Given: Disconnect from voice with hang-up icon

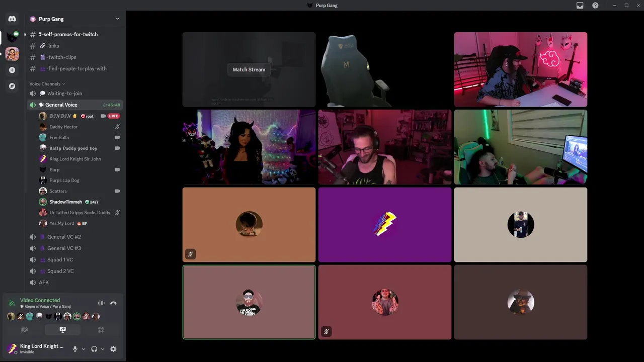Looking at the screenshot, I should [x=113, y=303].
